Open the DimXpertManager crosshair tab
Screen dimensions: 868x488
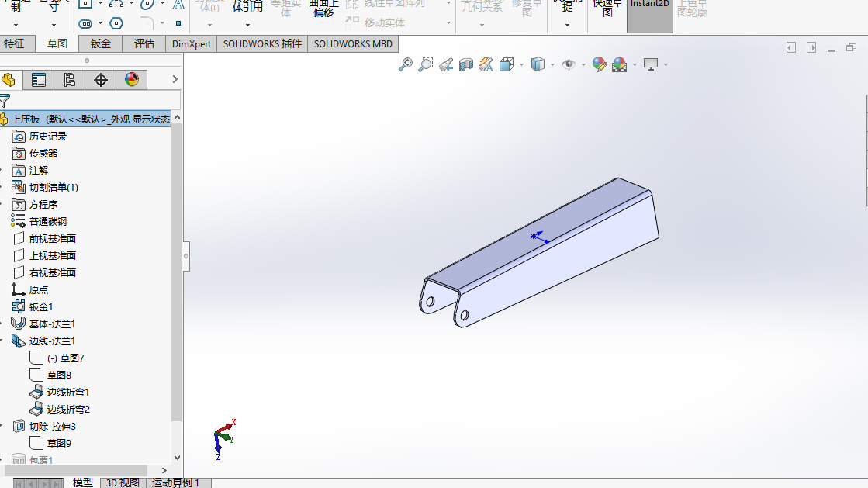click(101, 80)
